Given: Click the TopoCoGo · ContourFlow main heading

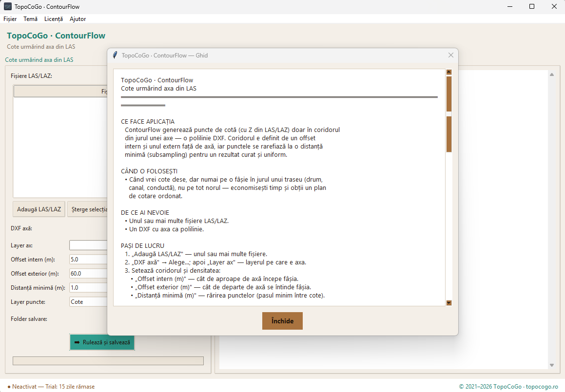Looking at the screenshot, I should click(56, 36).
